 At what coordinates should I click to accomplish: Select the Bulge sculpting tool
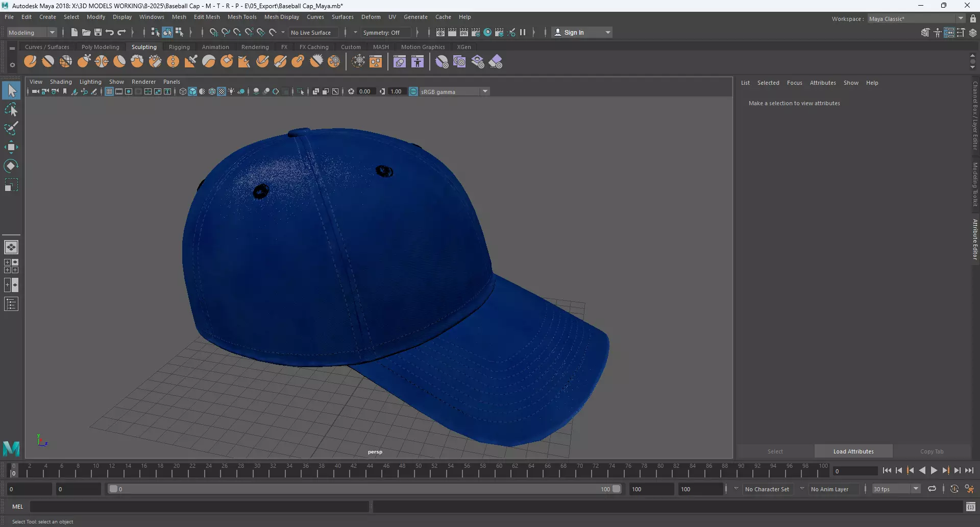[x=298, y=62]
